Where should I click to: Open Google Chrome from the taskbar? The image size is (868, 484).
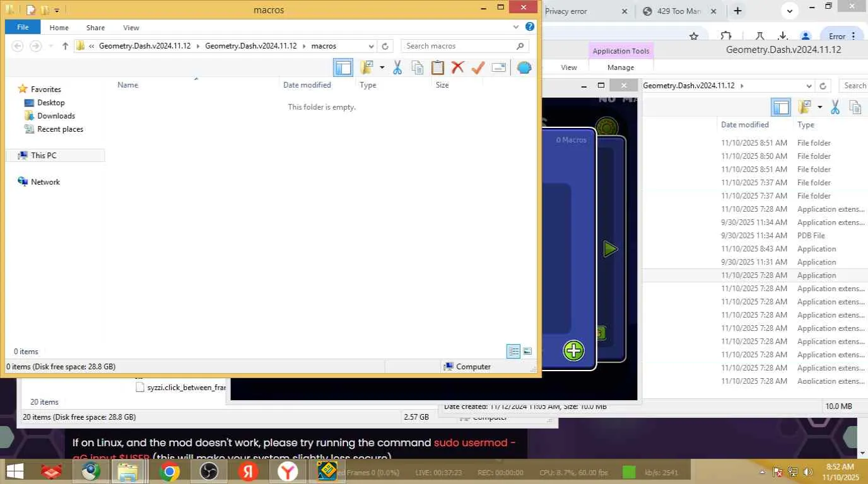pos(169,471)
